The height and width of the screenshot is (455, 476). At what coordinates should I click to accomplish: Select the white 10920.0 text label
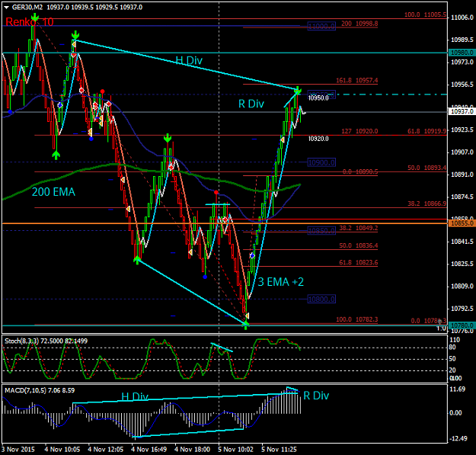tap(318, 139)
